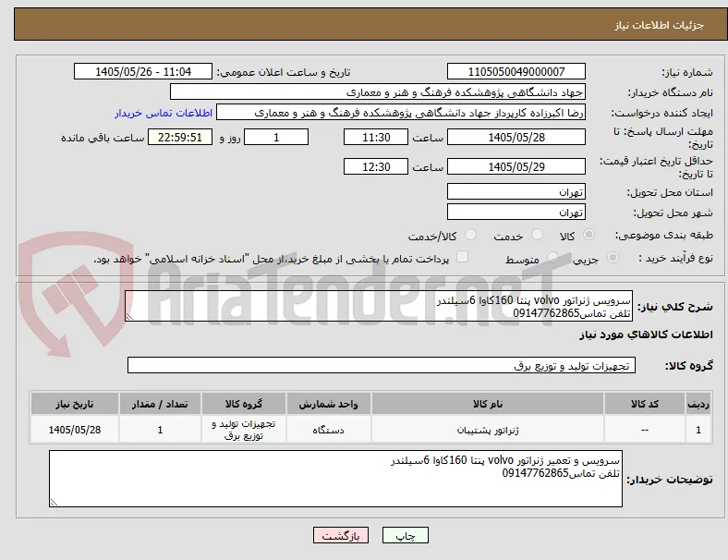Click the remaining time 22:59:51 field
Viewport: 728px width, 560px height.
[180, 137]
